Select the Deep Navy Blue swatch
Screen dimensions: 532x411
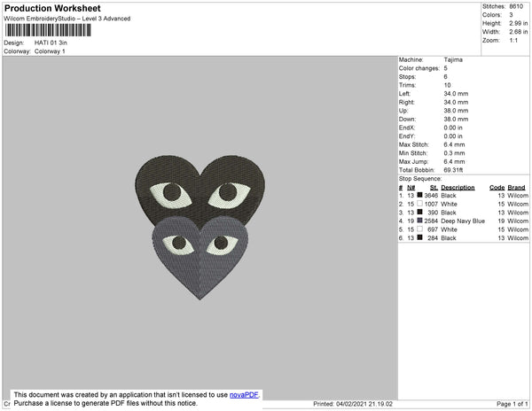419,221
